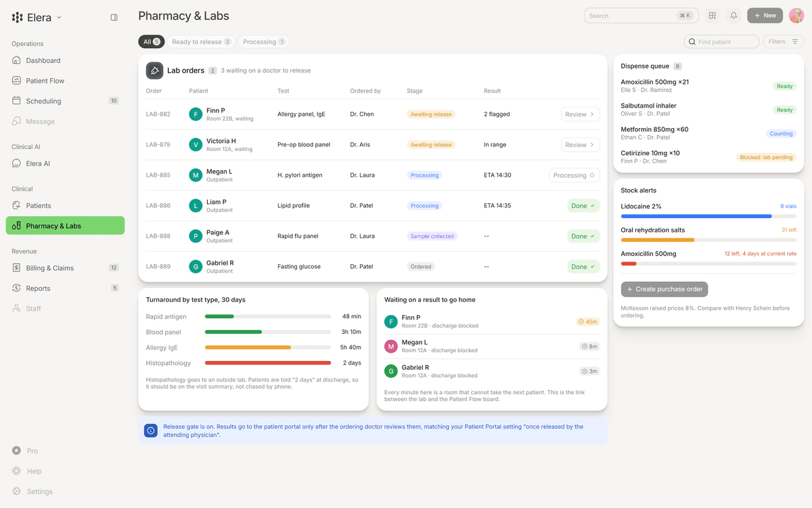Click the New button
This screenshot has width=812, height=508.
(765, 16)
